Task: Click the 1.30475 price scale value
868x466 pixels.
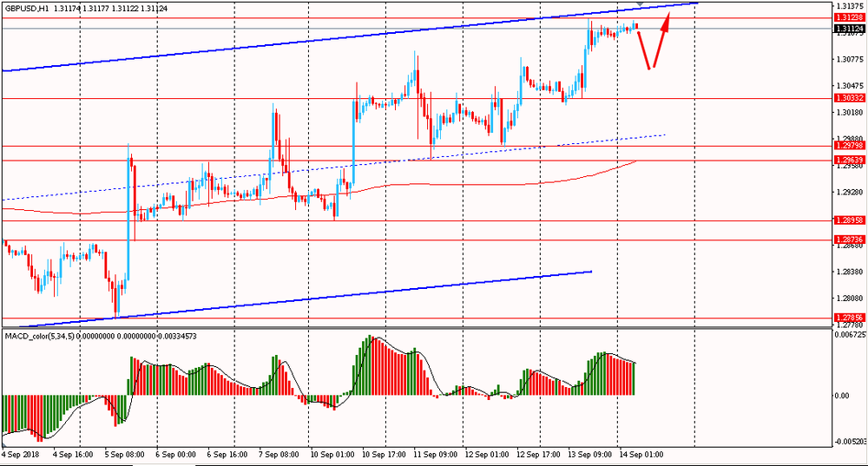Action: point(850,86)
